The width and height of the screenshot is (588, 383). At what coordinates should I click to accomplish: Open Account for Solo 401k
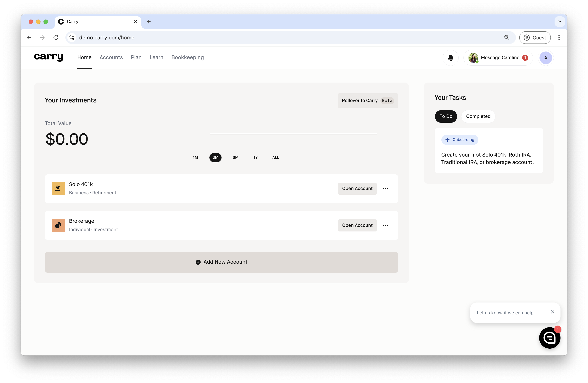click(x=357, y=189)
